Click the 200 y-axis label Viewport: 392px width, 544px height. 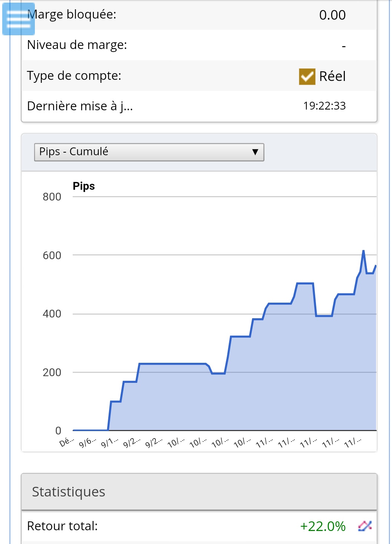click(x=52, y=372)
